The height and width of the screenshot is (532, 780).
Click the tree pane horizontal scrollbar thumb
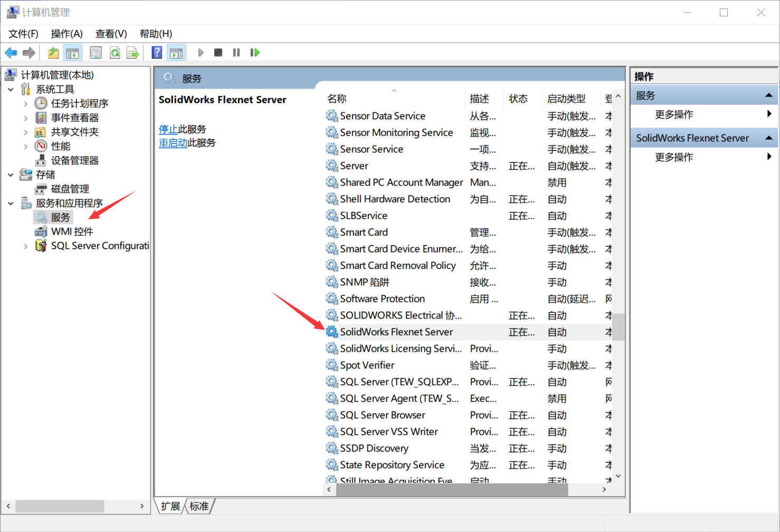(x=60, y=506)
